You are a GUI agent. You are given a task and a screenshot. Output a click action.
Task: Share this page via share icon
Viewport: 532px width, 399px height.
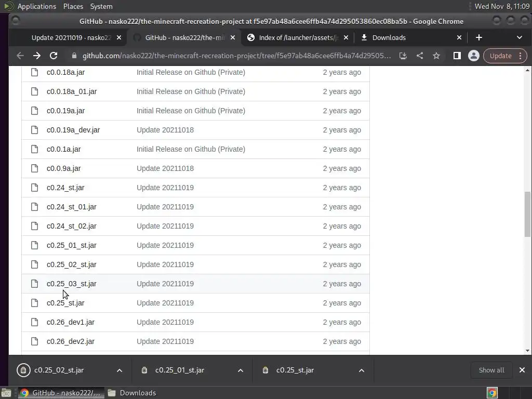420,56
